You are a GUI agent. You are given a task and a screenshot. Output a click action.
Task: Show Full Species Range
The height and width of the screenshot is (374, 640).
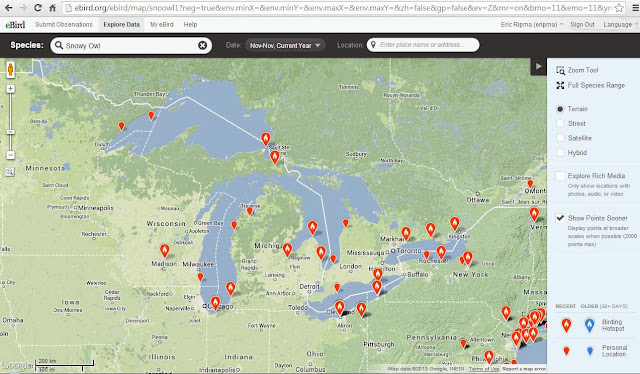[590, 85]
